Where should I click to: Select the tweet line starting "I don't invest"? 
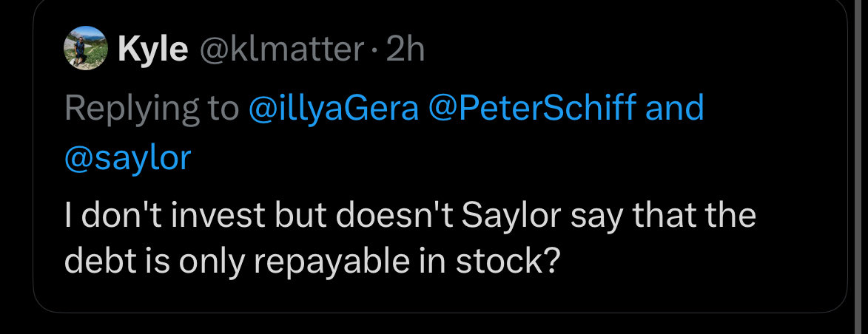click(410, 216)
